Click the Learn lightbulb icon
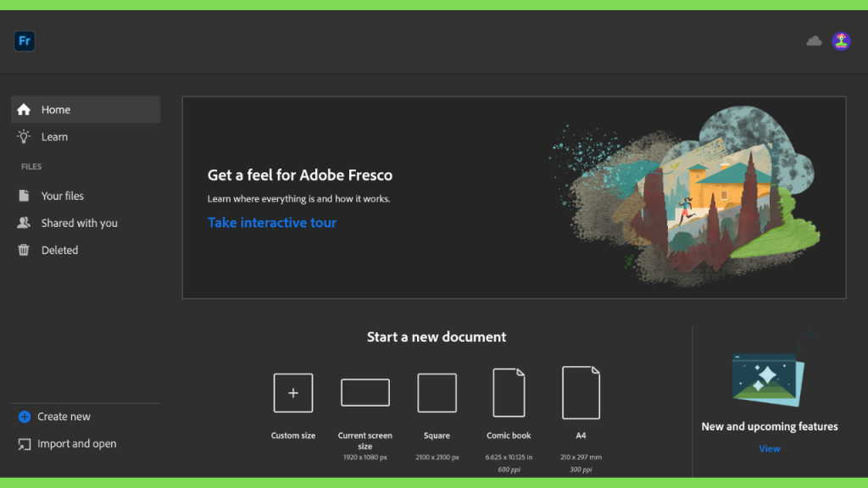The height and width of the screenshot is (488, 868). (x=23, y=136)
